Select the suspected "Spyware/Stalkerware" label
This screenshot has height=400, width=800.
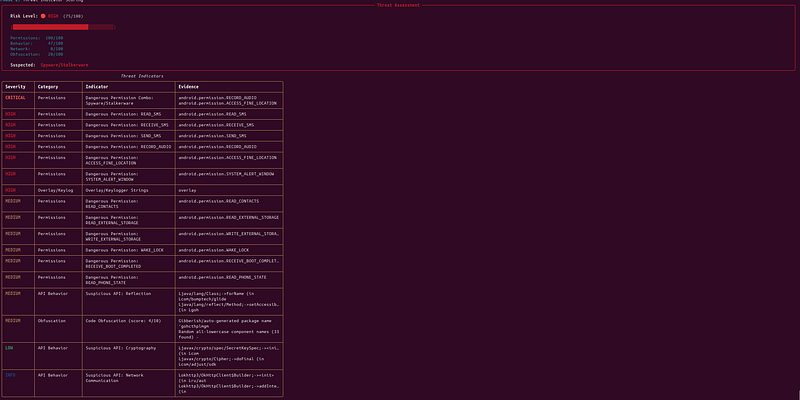pos(64,65)
